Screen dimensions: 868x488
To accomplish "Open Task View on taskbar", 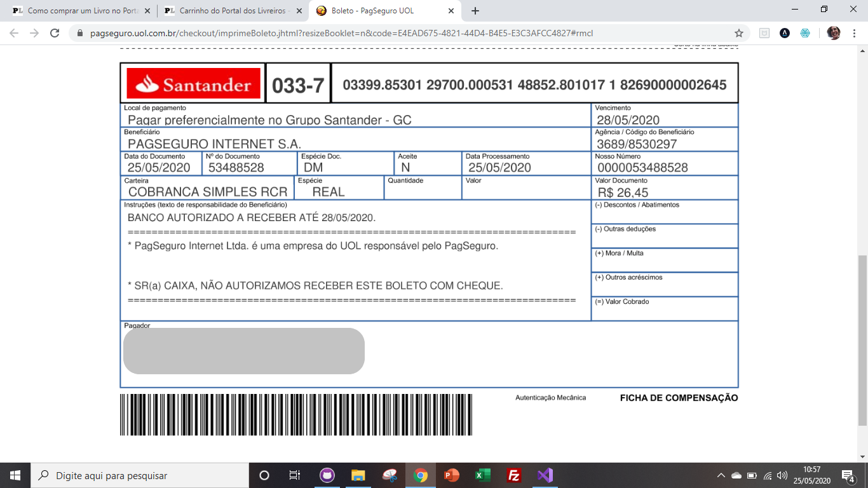I will point(295,475).
